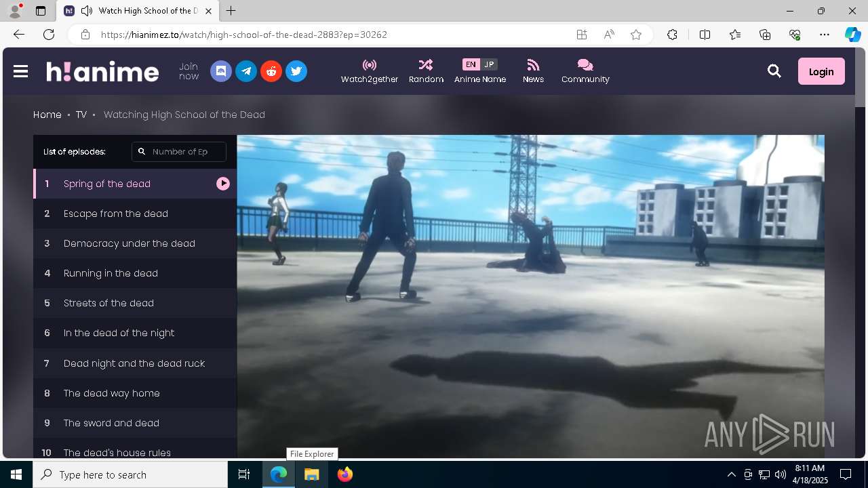Close the Watch High School tab
Image resolution: width=868 pixels, height=488 pixels.
(208, 11)
